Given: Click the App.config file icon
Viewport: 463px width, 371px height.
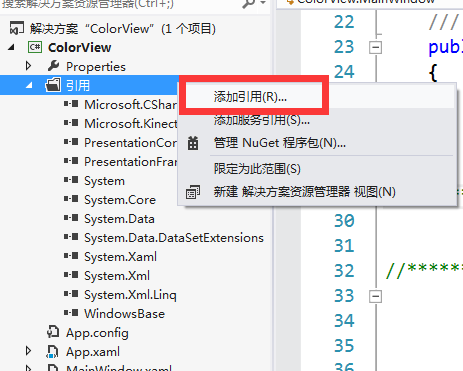Looking at the screenshot, I should [53, 332].
